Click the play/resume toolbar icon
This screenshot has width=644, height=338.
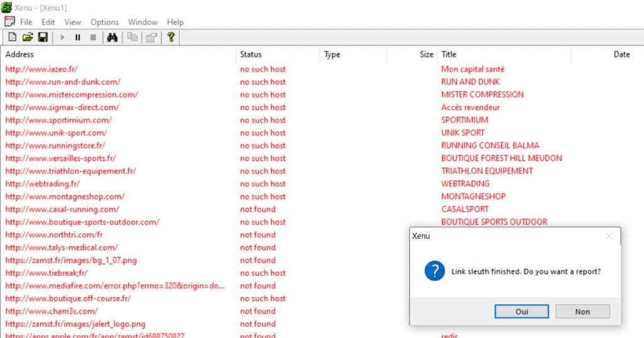tap(62, 37)
